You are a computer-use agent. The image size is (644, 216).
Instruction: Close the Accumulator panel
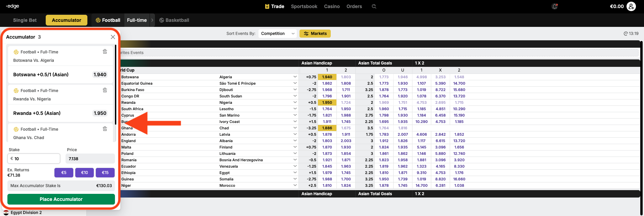(113, 37)
